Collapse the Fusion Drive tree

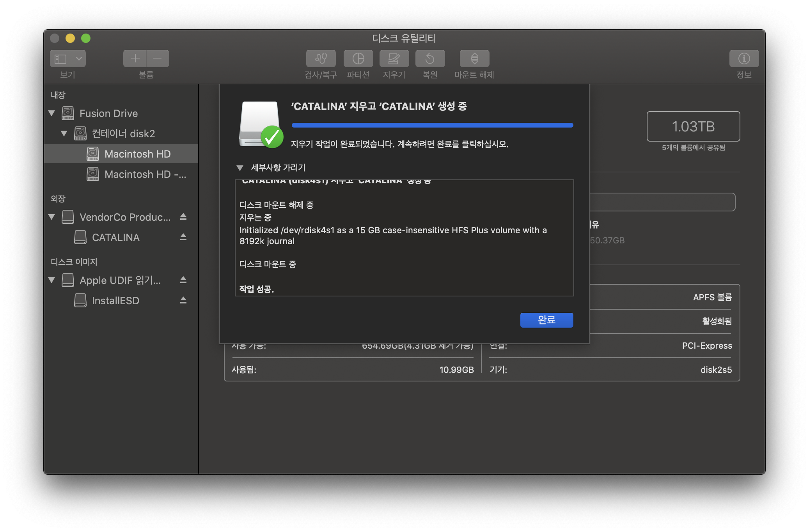tap(51, 113)
